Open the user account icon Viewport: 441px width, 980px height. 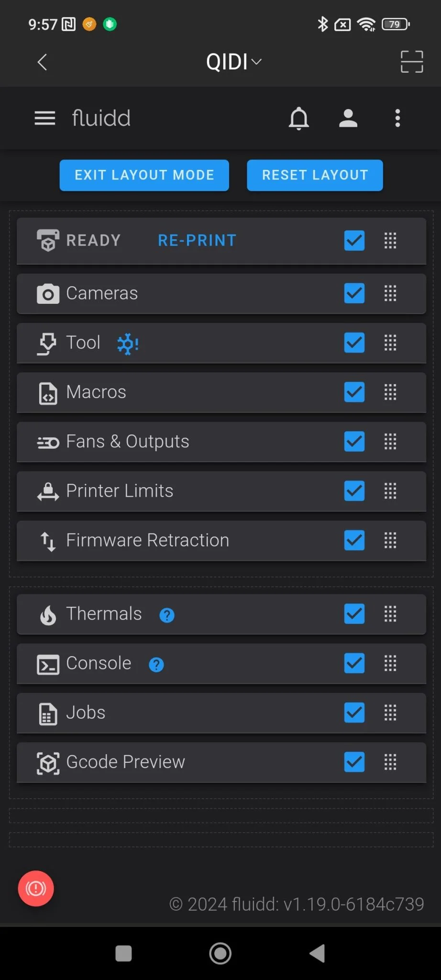pyautogui.click(x=348, y=118)
